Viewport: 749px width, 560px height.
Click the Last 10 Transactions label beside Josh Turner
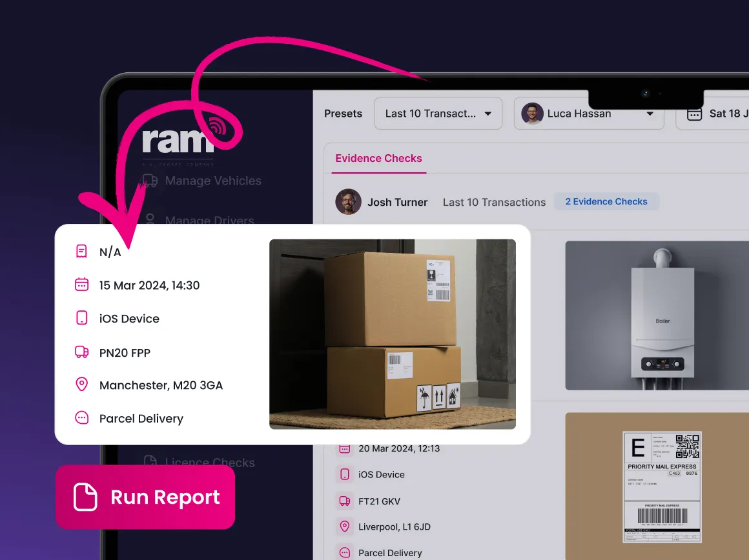tap(494, 203)
